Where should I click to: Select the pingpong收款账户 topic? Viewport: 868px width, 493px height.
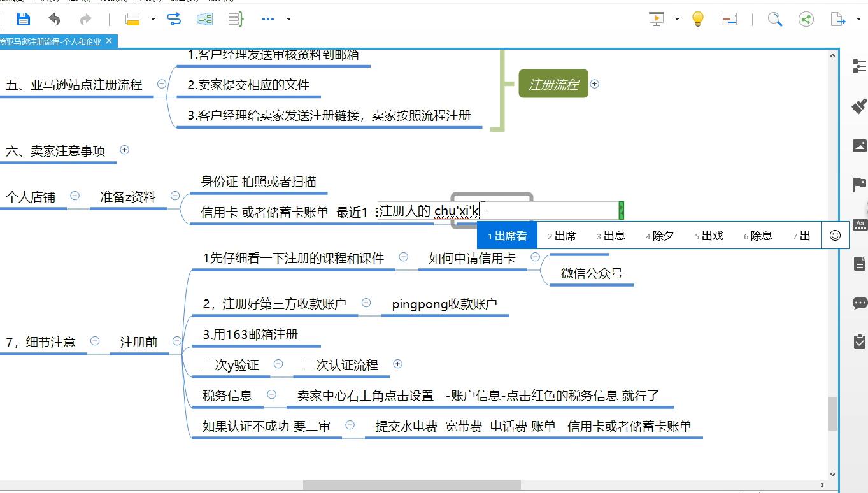(x=445, y=304)
